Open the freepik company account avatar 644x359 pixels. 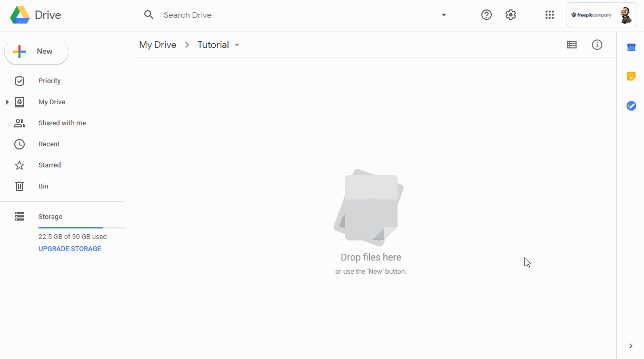click(x=625, y=15)
